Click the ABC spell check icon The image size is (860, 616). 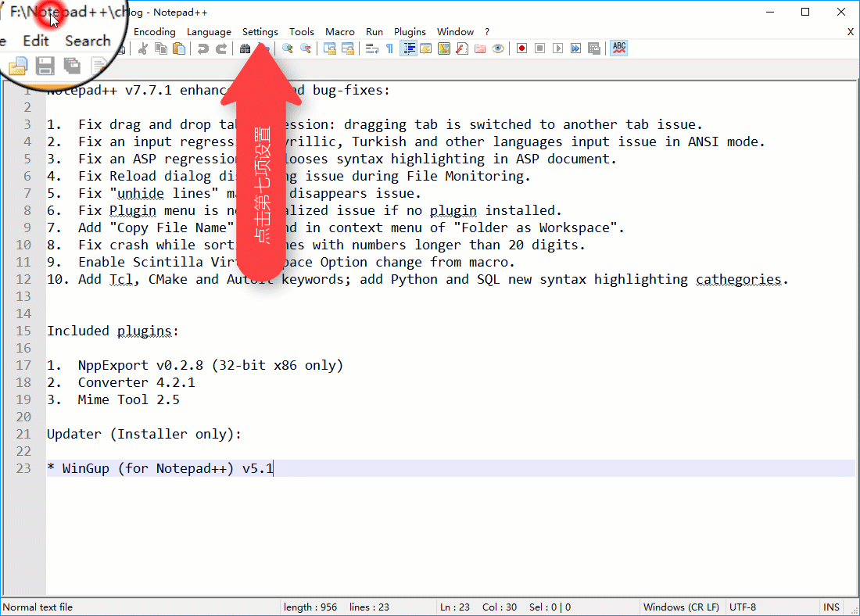(x=619, y=48)
